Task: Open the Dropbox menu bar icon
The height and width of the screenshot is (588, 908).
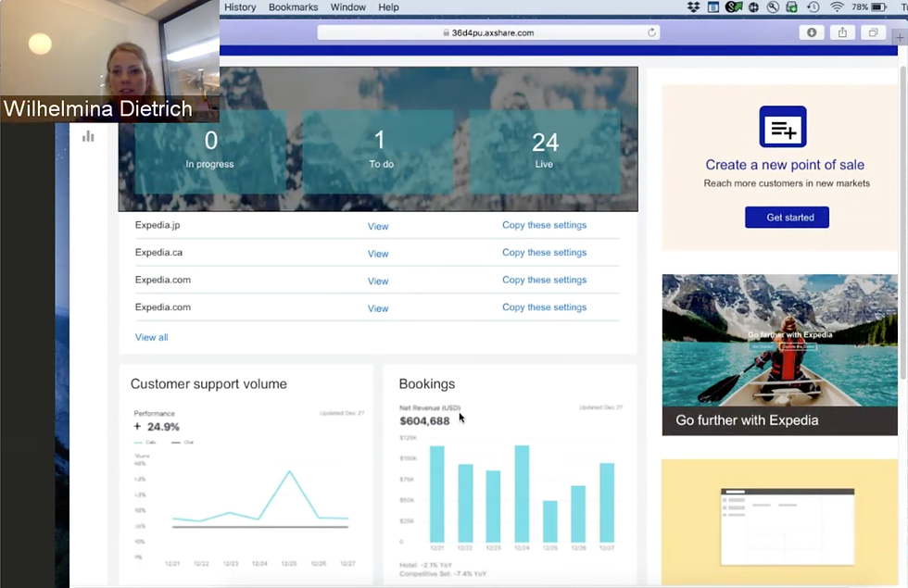Action: (693, 7)
